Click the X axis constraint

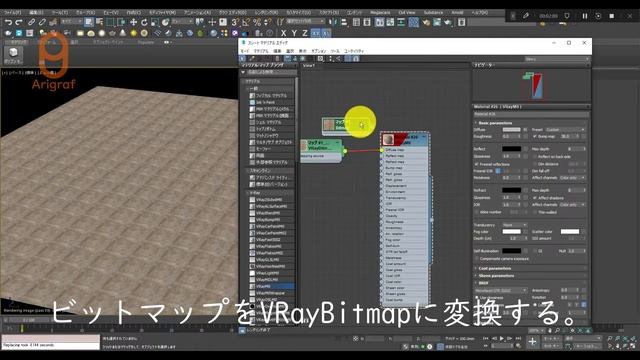pyautogui.click(x=283, y=33)
